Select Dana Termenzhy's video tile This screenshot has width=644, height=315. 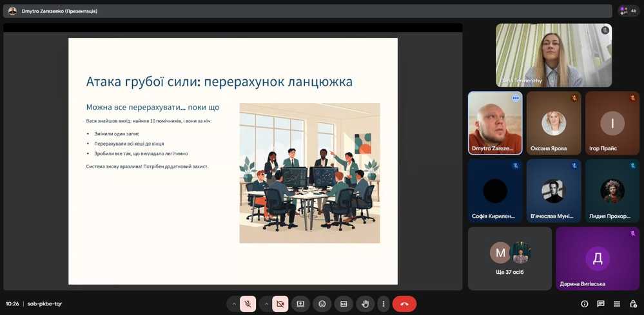tap(553, 55)
